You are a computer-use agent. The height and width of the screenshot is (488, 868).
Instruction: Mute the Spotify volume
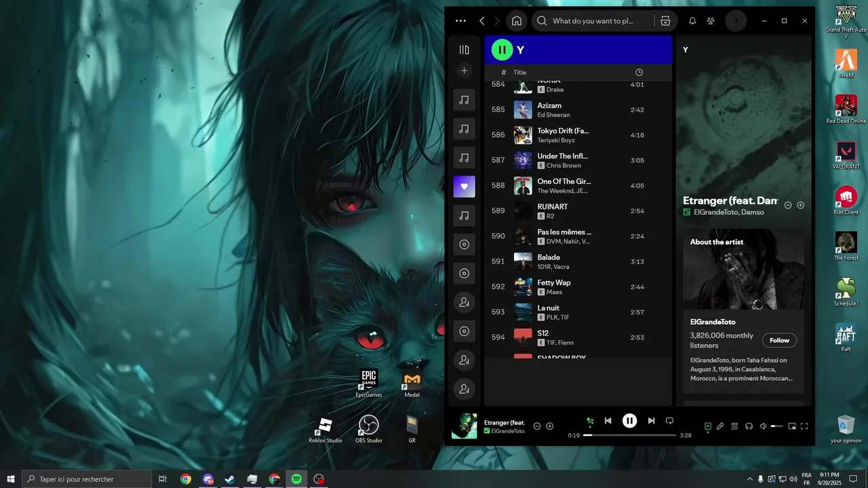[763, 426]
